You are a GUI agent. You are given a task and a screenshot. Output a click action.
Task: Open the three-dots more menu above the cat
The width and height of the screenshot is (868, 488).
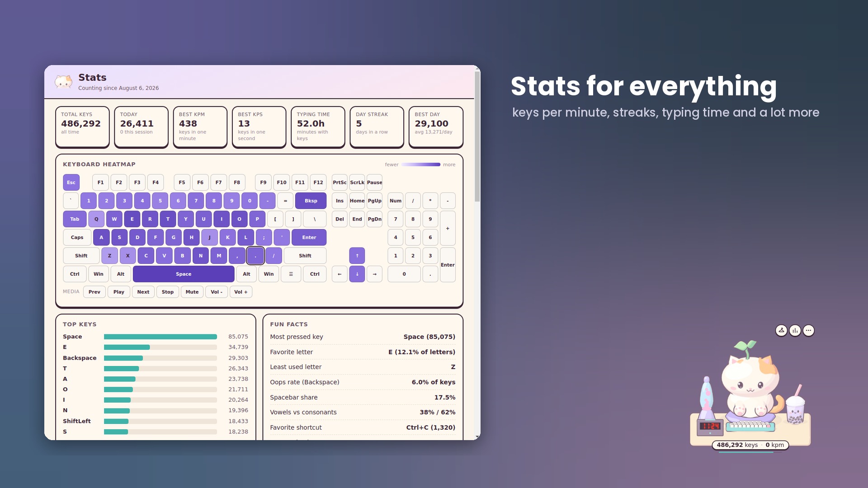[x=808, y=330]
